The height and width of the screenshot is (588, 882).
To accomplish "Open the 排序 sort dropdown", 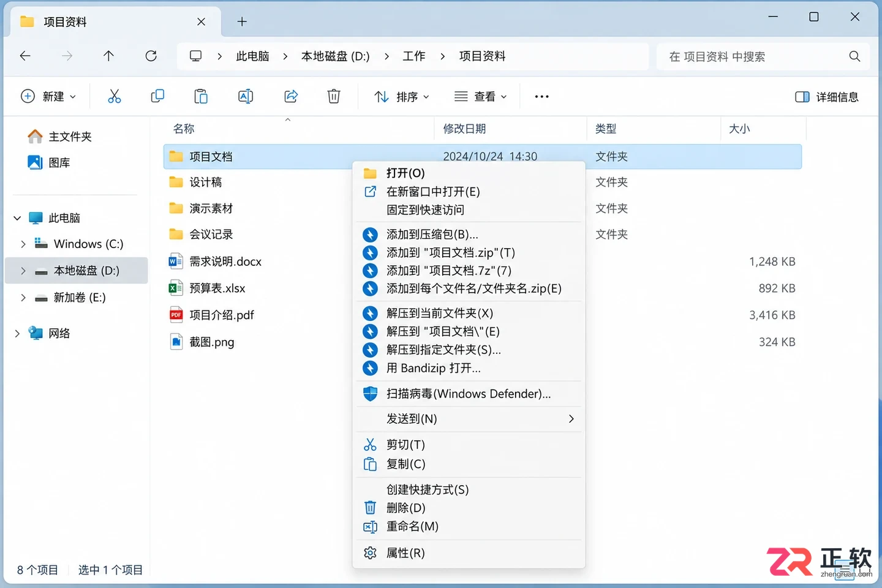I will pos(402,97).
